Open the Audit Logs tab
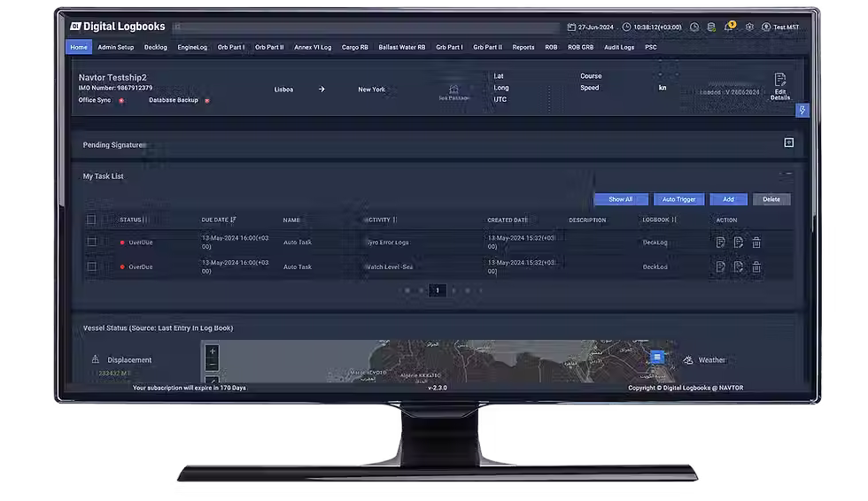This screenshot has width=868, height=501. pyautogui.click(x=619, y=47)
